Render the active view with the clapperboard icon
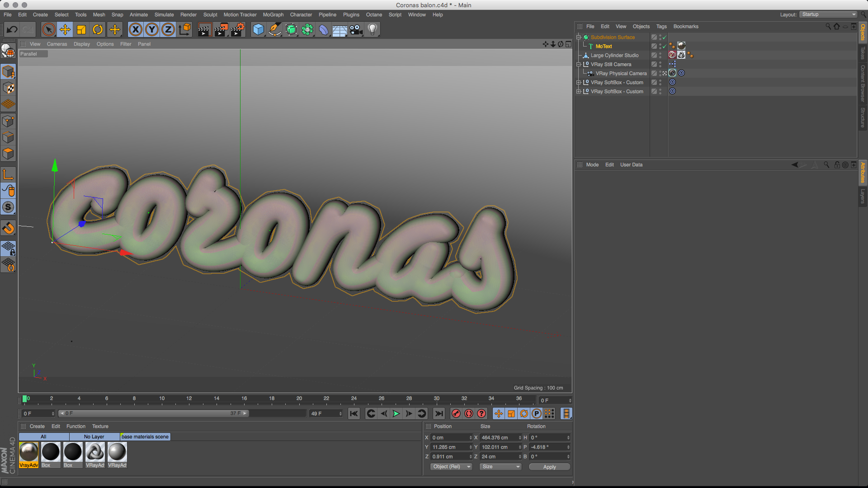The image size is (868, 488). tap(204, 30)
